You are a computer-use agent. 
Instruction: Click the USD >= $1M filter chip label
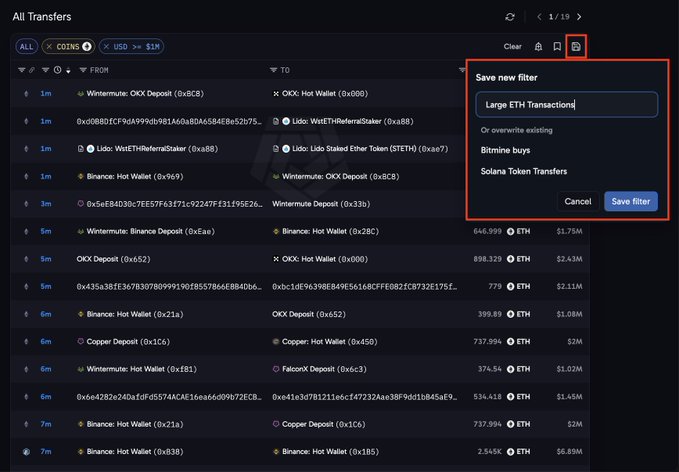coord(136,46)
